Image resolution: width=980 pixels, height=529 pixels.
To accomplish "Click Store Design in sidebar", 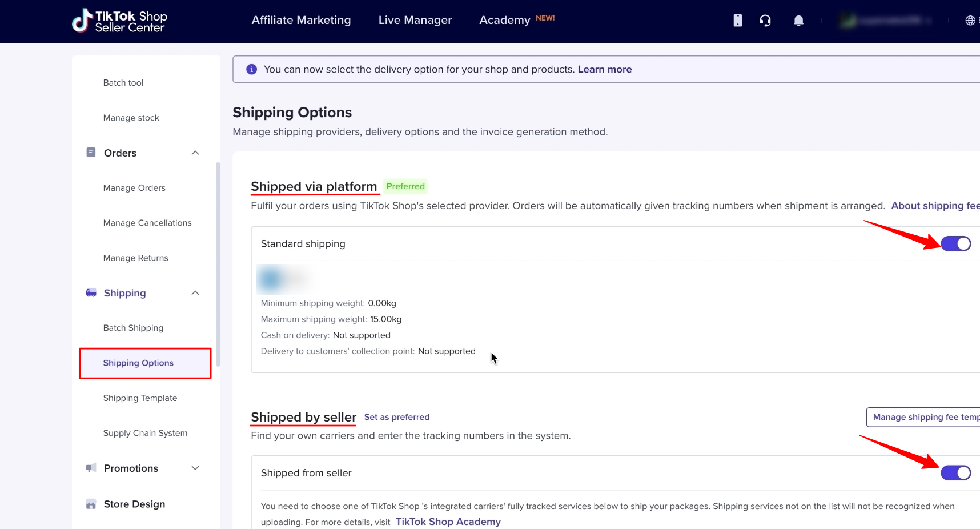I will [134, 504].
